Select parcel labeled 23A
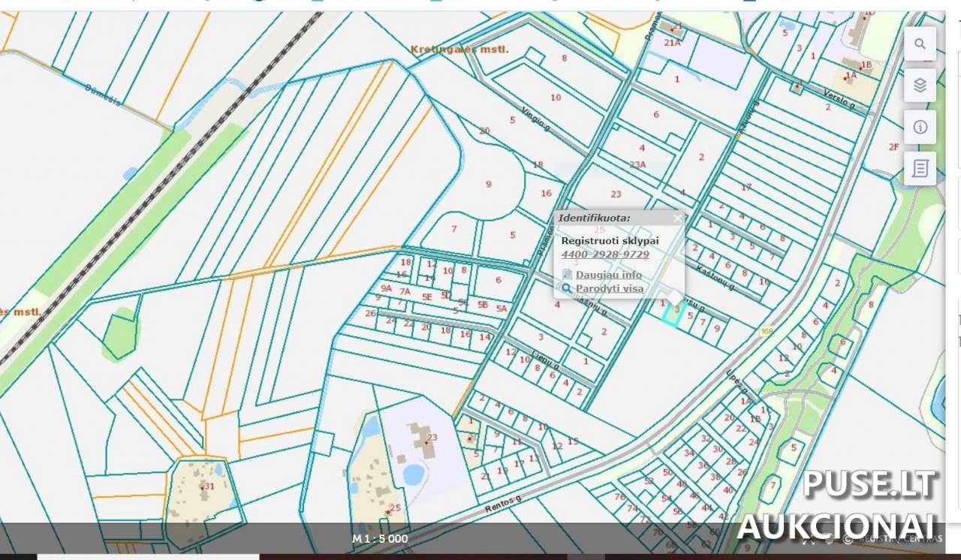The width and height of the screenshot is (961, 560). 637,164
